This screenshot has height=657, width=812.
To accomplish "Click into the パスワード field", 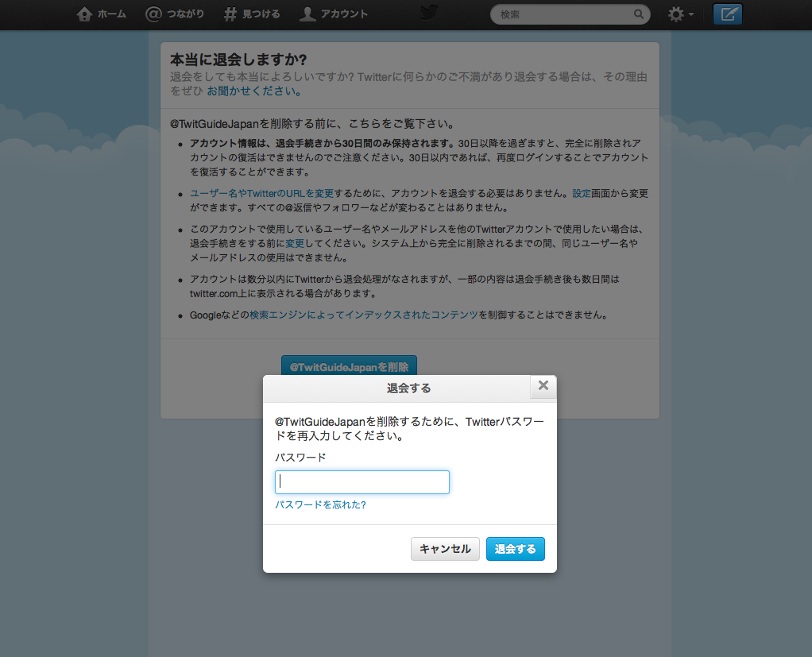I will click(362, 482).
